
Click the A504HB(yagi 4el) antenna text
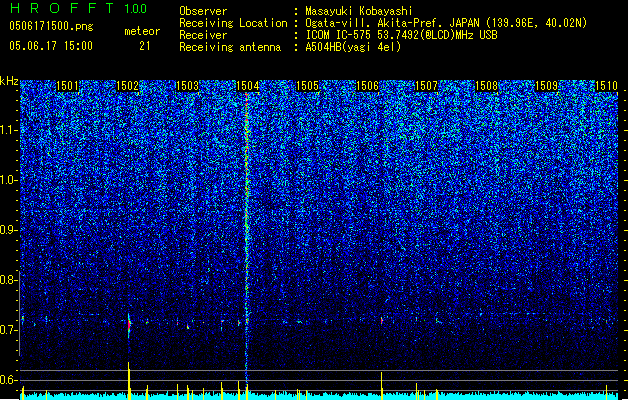pos(353,47)
